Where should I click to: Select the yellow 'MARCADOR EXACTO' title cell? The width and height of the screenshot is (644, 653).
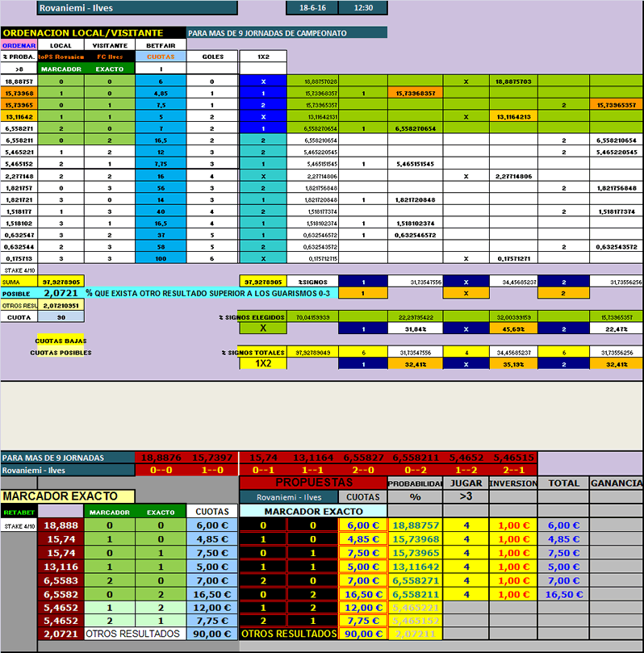click(68, 496)
